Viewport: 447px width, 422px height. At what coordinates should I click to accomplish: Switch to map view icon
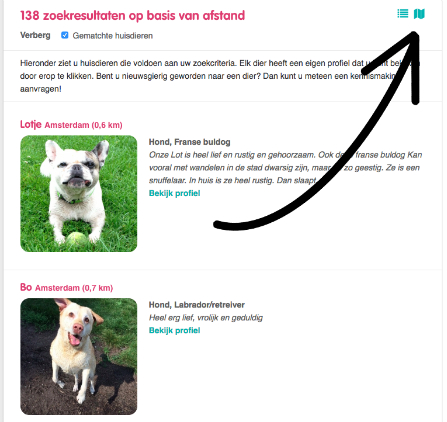[419, 14]
